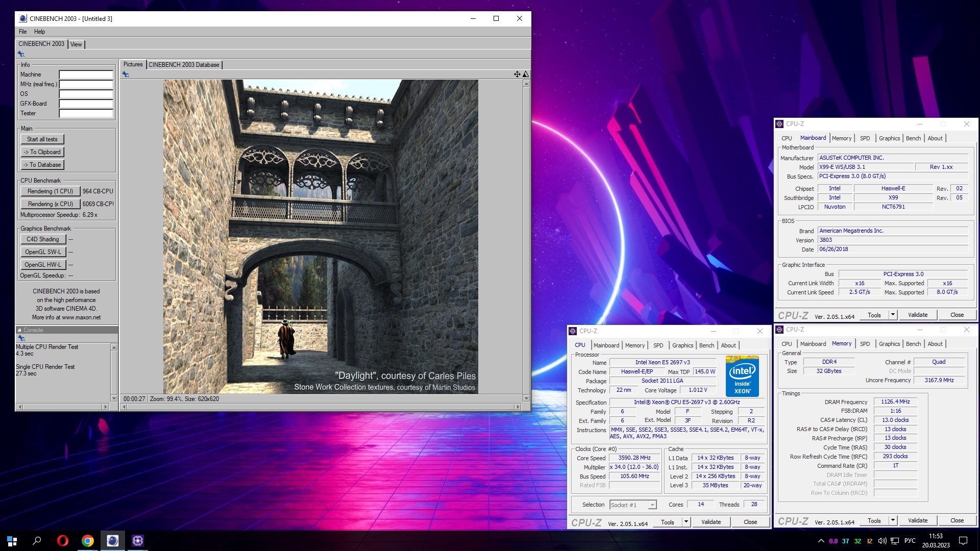Open Memory tab in CPU-Z Mainboard window
Screen dimensions: 980x551
point(841,138)
